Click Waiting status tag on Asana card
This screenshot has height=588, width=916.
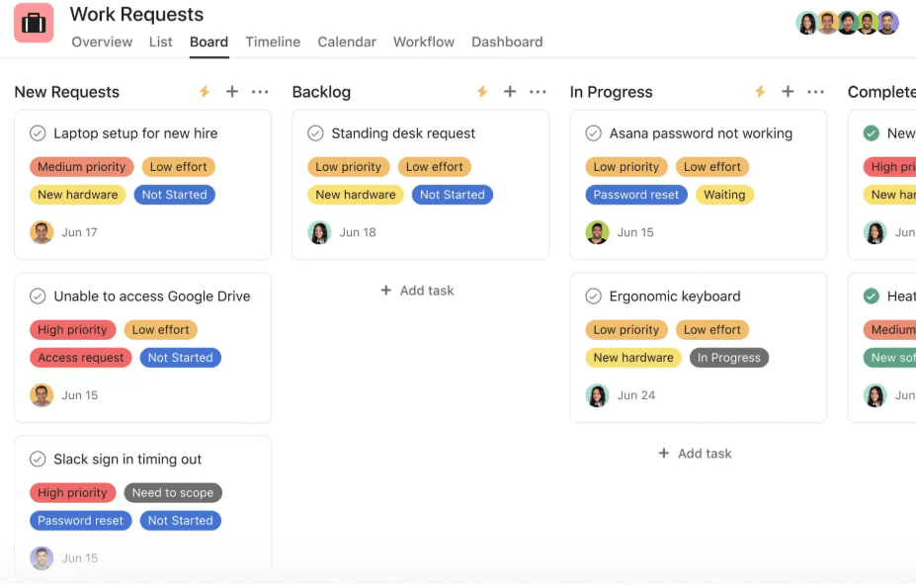(x=724, y=195)
